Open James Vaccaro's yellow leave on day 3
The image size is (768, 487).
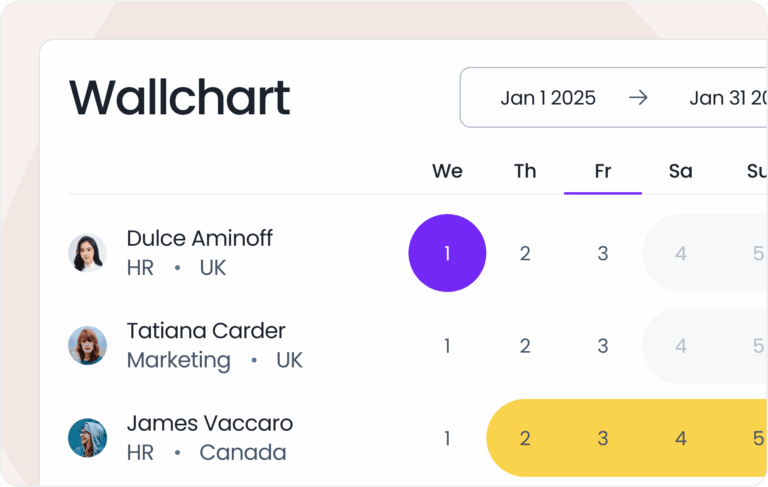pyautogui.click(x=603, y=438)
